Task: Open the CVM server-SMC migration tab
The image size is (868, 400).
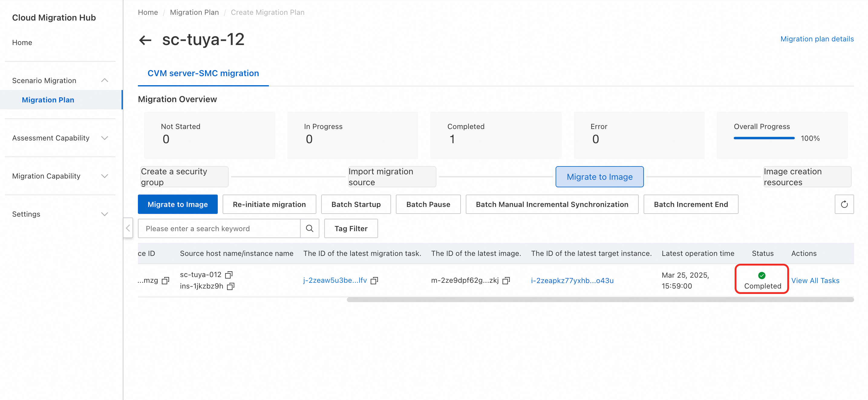Action: pyautogui.click(x=203, y=73)
